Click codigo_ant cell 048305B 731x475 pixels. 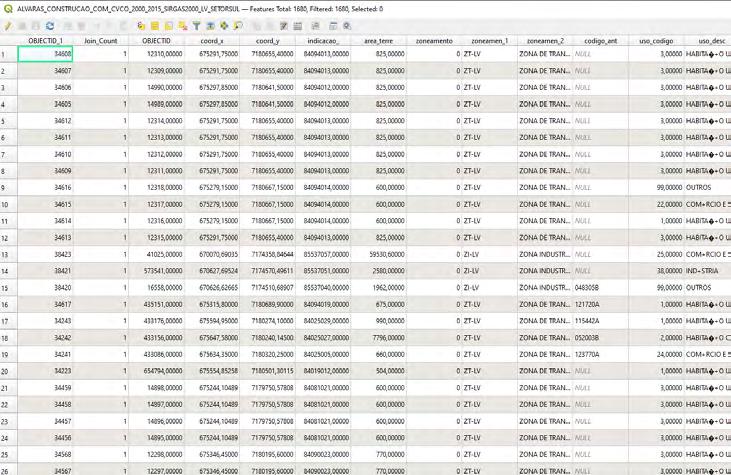click(x=600, y=288)
